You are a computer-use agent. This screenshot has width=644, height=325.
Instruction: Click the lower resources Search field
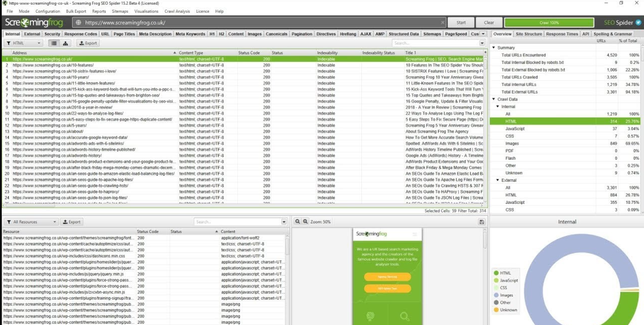coord(238,222)
